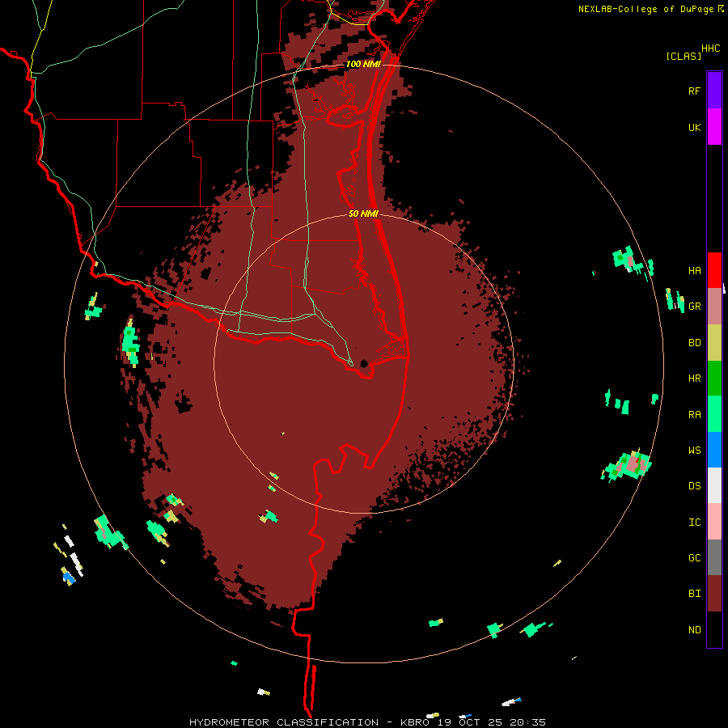The height and width of the screenshot is (728, 728).
Task: Click the GC legend label text
Action: click(x=694, y=558)
